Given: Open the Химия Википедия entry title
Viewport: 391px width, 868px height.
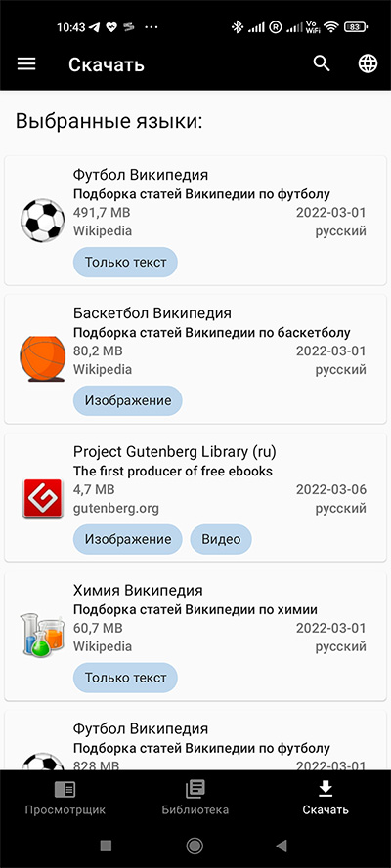Looking at the screenshot, I should (x=138, y=590).
